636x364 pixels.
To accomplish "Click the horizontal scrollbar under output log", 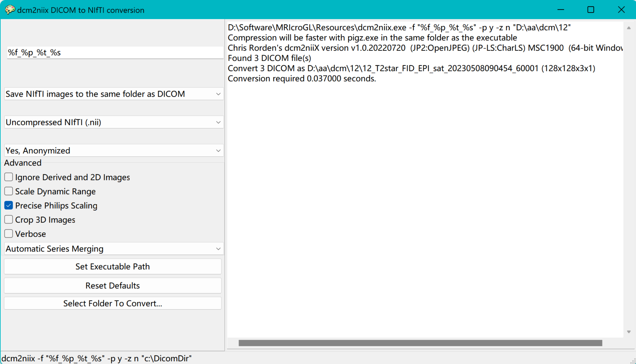I will [420, 343].
